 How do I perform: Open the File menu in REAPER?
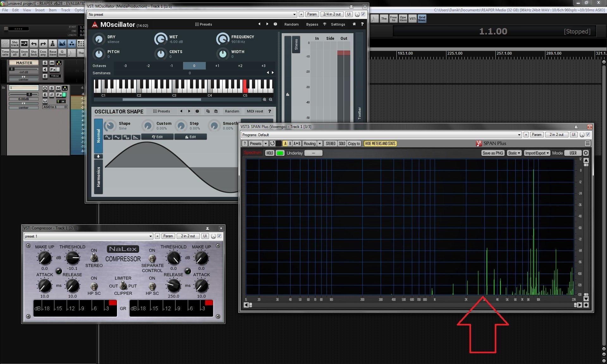point(5,10)
